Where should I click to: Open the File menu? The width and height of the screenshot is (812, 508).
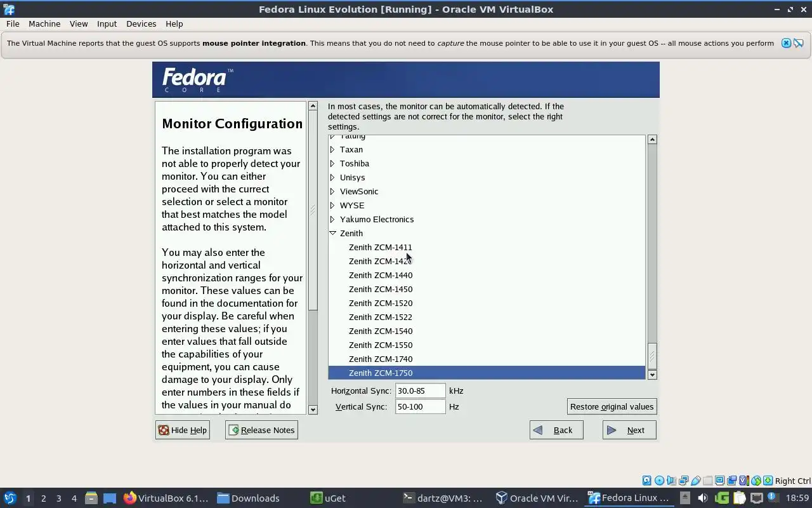(13, 23)
